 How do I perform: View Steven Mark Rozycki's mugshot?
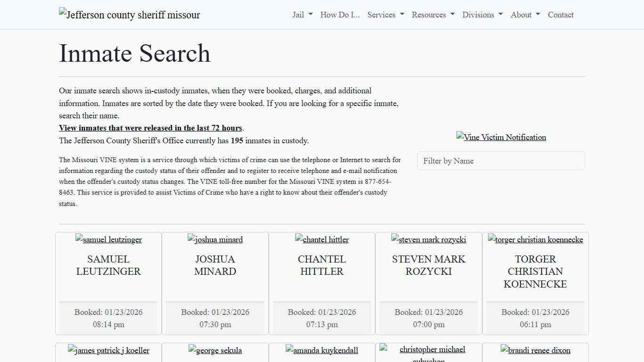click(429, 239)
